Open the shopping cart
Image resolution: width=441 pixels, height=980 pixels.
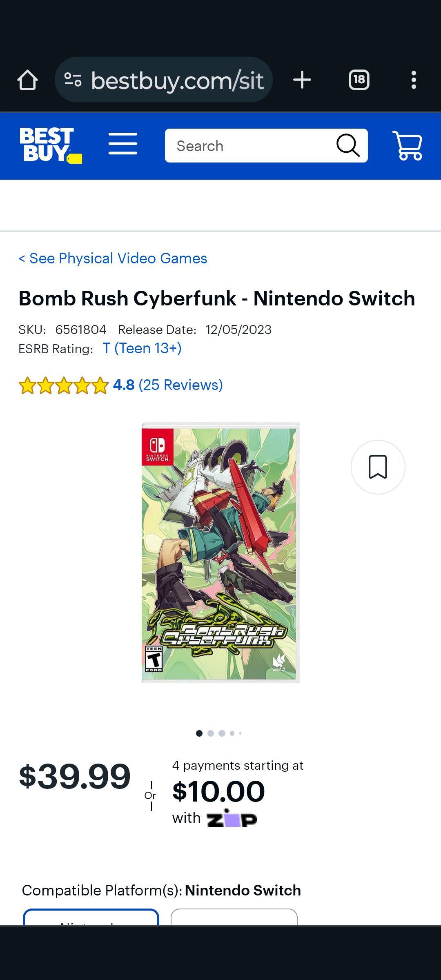[x=407, y=145]
